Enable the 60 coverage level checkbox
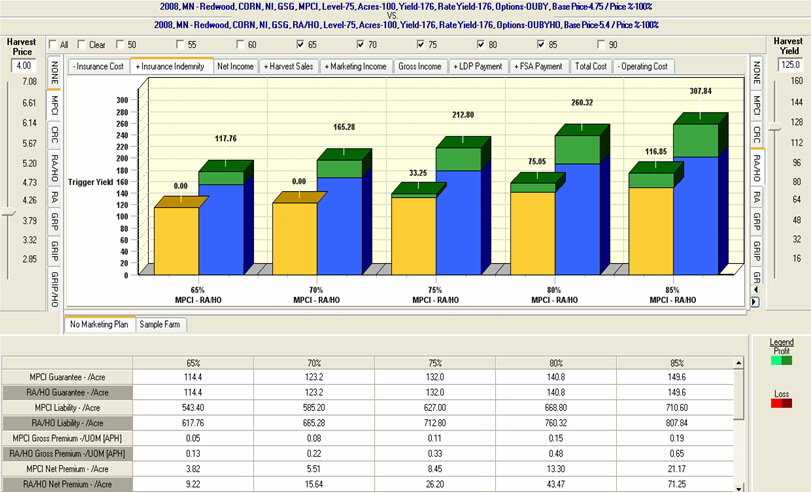Image resolution: width=811 pixels, height=493 pixels. [x=240, y=45]
